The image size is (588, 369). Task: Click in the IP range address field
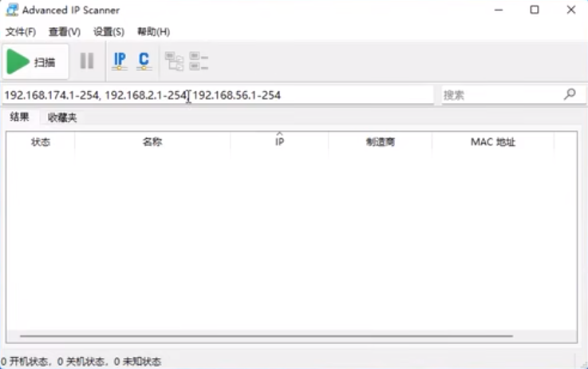coord(218,95)
